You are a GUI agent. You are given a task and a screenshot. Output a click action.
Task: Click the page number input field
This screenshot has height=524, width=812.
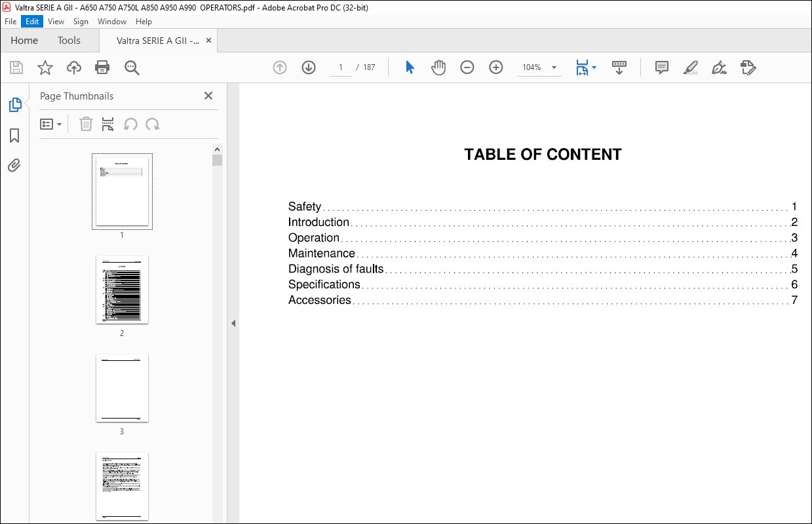point(341,67)
